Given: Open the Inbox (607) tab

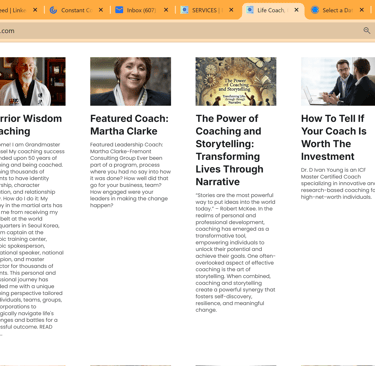Looking at the screenshot, I should 142,10.
